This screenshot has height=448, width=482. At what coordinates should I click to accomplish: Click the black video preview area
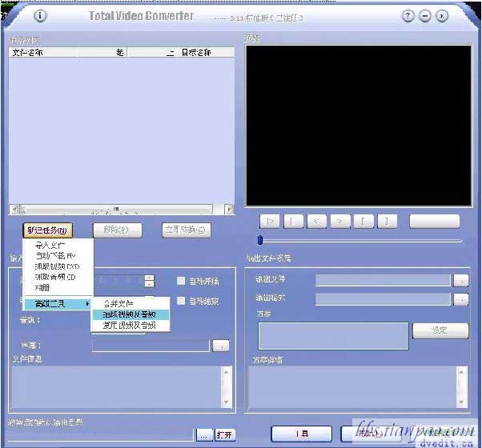[x=359, y=126]
